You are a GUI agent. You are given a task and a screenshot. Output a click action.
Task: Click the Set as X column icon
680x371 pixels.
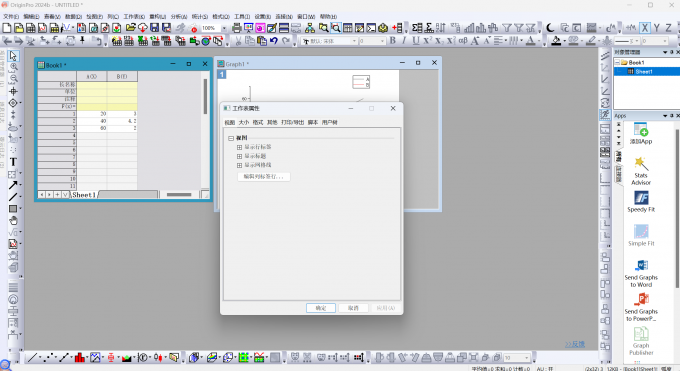coord(645,28)
